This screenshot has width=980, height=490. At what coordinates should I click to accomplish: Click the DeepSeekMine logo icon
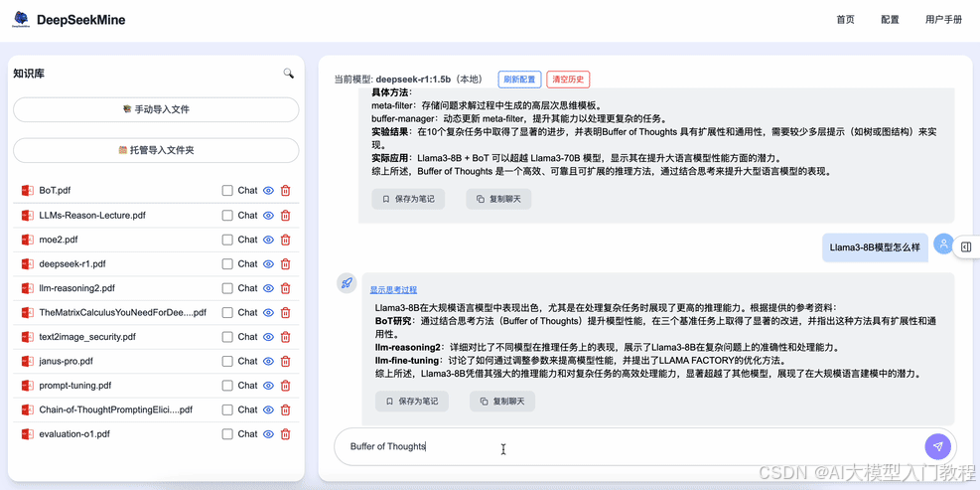coord(21,20)
